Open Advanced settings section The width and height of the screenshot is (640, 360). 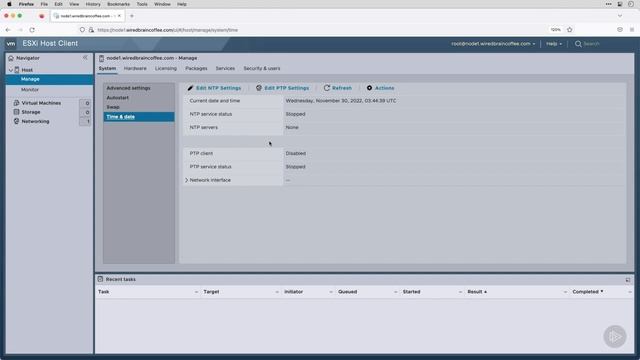point(129,88)
